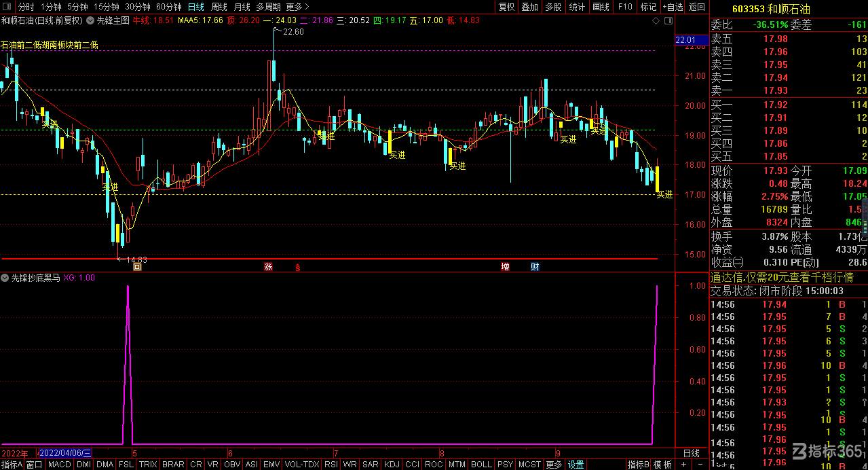The image size is (868, 470).
Task: Click the 22.60 high price annotation
Action: coord(293,32)
